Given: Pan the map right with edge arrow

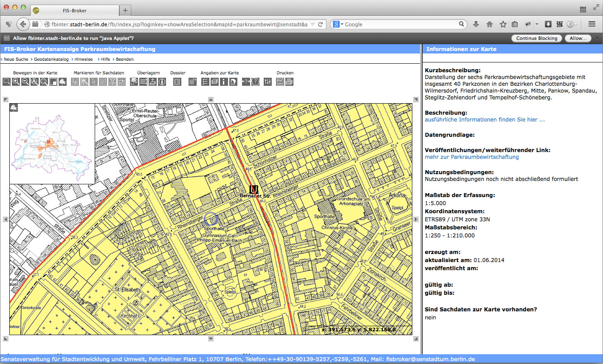Looking at the screenshot, I should (416, 219).
